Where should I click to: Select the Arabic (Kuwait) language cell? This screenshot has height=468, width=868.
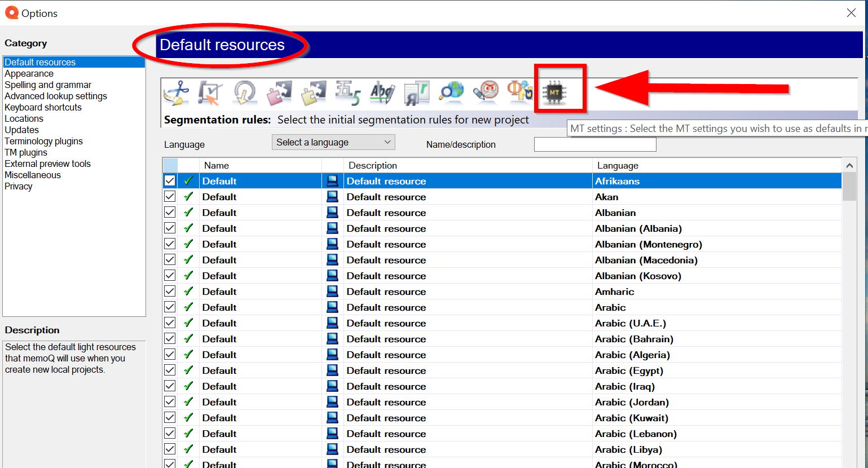click(x=717, y=418)
